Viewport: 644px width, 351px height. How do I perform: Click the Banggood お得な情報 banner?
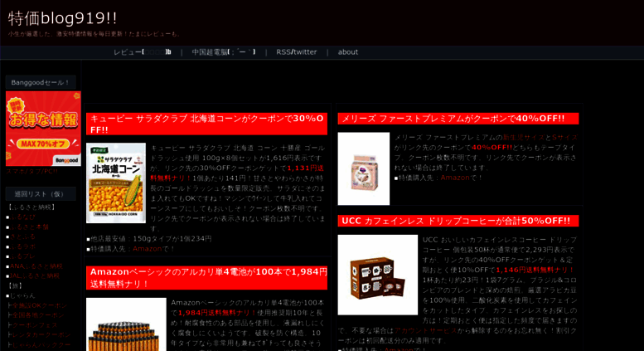(x=43, y=129)
